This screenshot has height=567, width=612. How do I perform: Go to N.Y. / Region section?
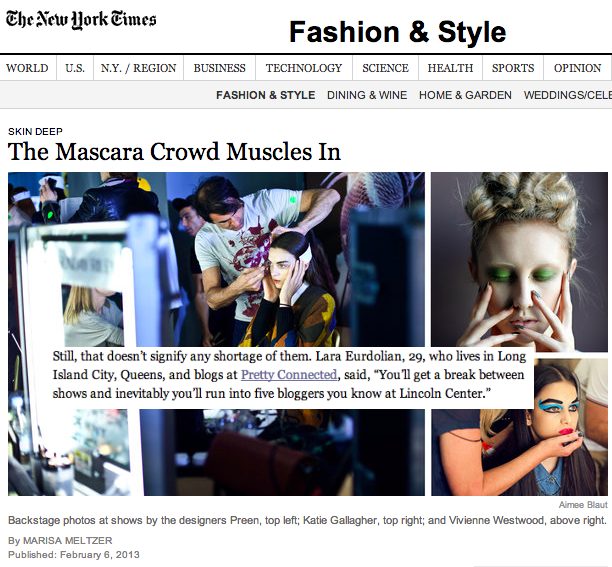(x=138, y=69)
